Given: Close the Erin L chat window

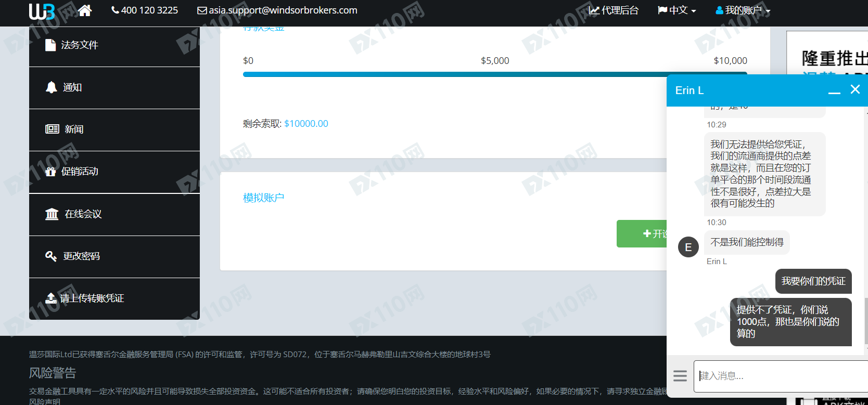Looking at the screenshot, I should coord(855,89).
